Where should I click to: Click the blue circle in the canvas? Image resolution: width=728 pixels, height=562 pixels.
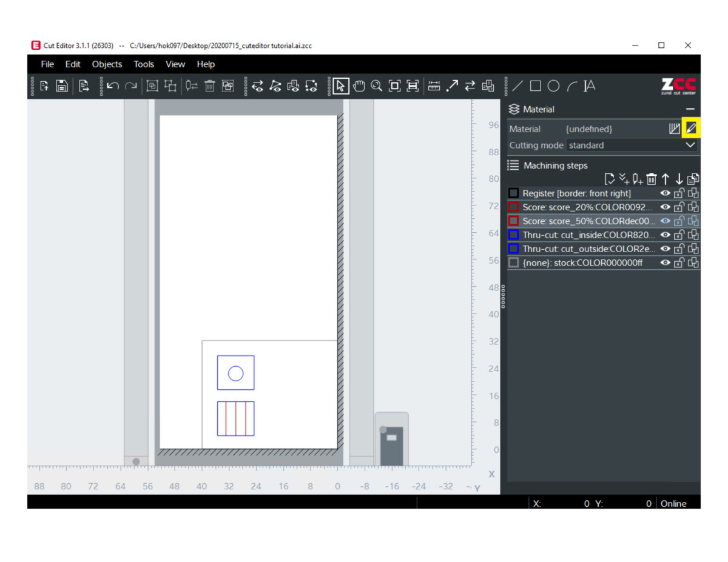(235, 373)
